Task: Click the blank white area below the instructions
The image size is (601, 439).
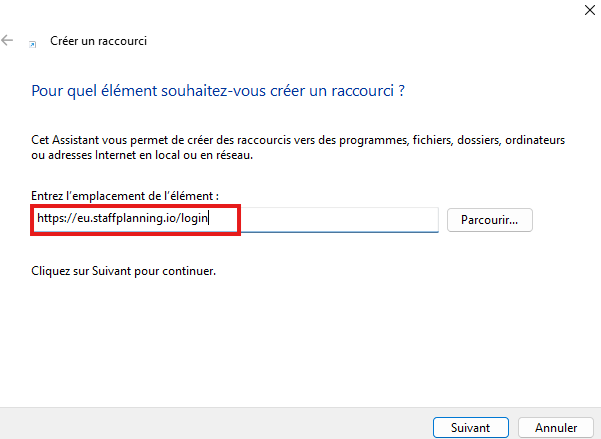Action: coord(300,340)
